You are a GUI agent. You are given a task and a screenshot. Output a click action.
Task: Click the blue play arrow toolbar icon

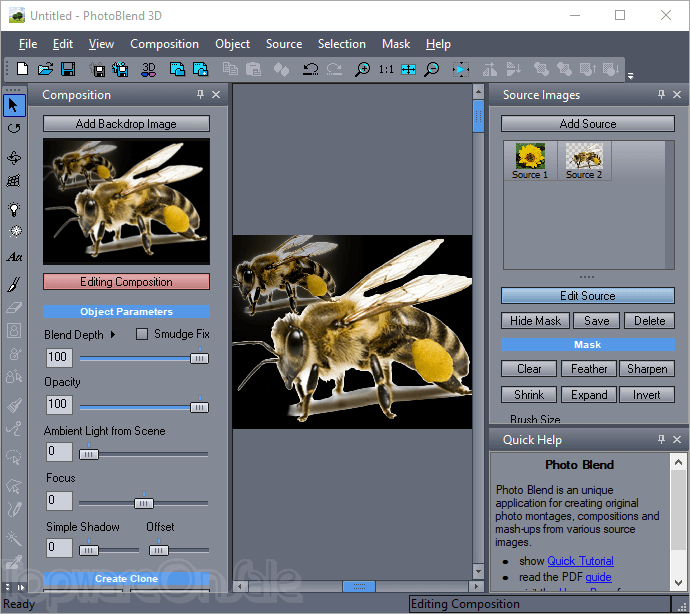pyautogui.click(x=461, y=69)
